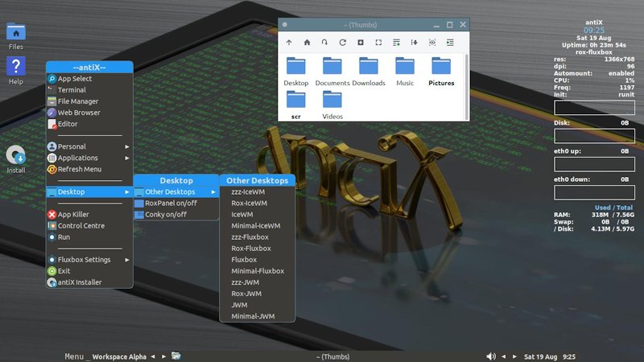Refresh the folder view in Thumbs window
Viewport: 644px width, 362px height.
[343, 43]
